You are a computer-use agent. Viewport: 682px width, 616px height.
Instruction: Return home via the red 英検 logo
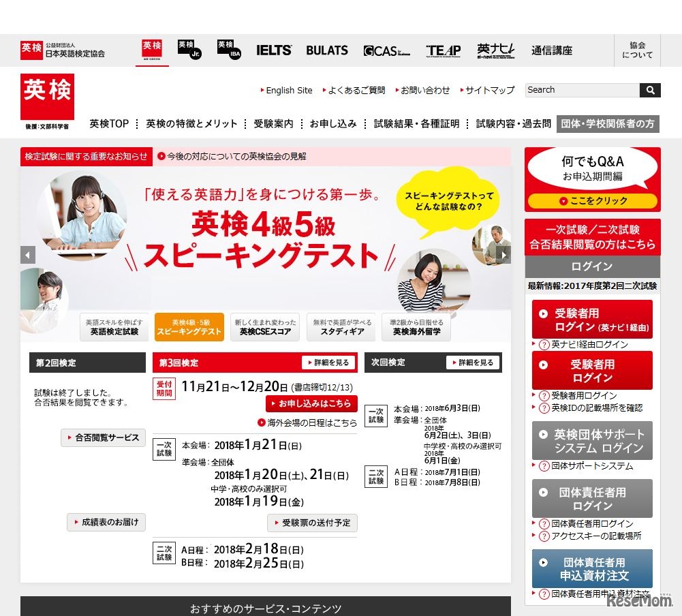[46, 97]
